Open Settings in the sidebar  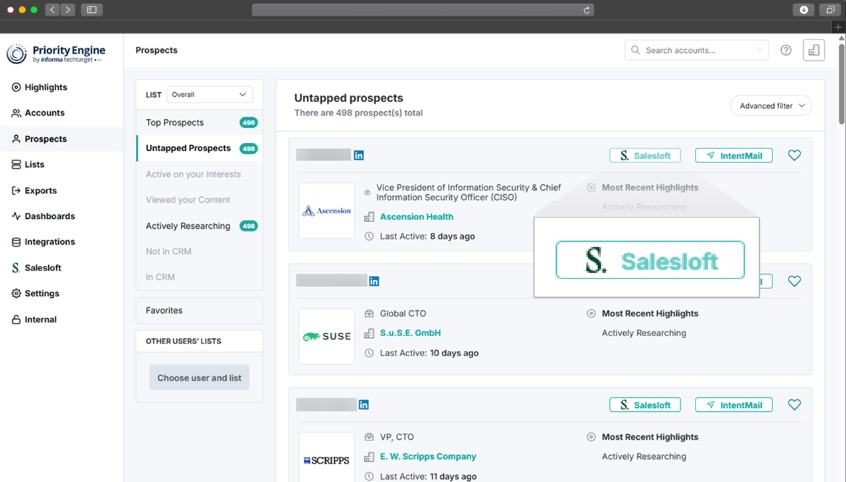click(35, 293)
